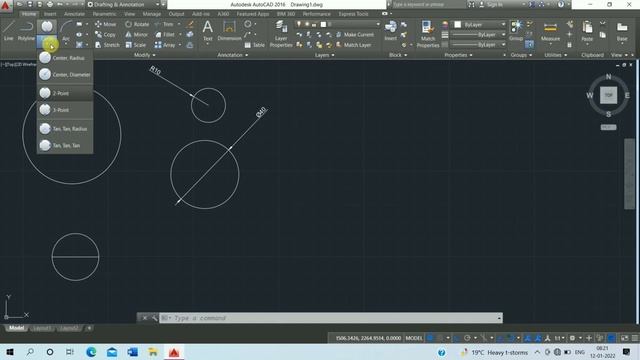The image size is (640, 360).
Task: Open the Parametric ribbon tab
Action: click(x=104, y=14)
